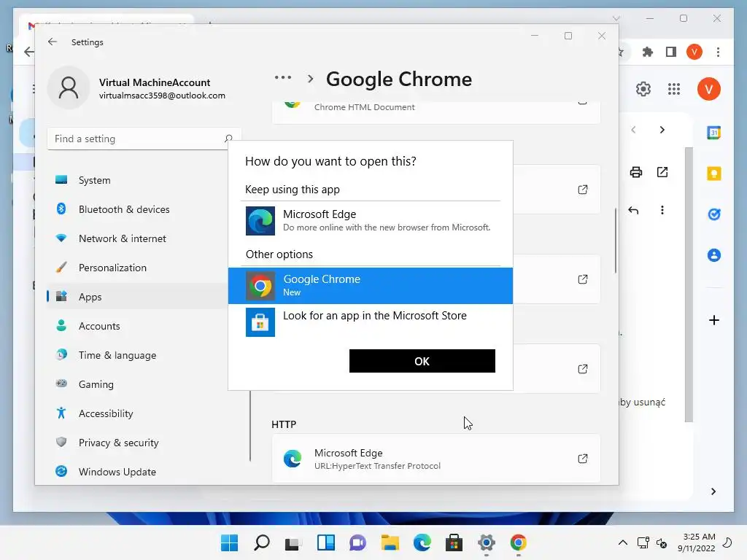Click the reply arrow in Gmail
The image size is (747, 560).
(x=633, y=210)
